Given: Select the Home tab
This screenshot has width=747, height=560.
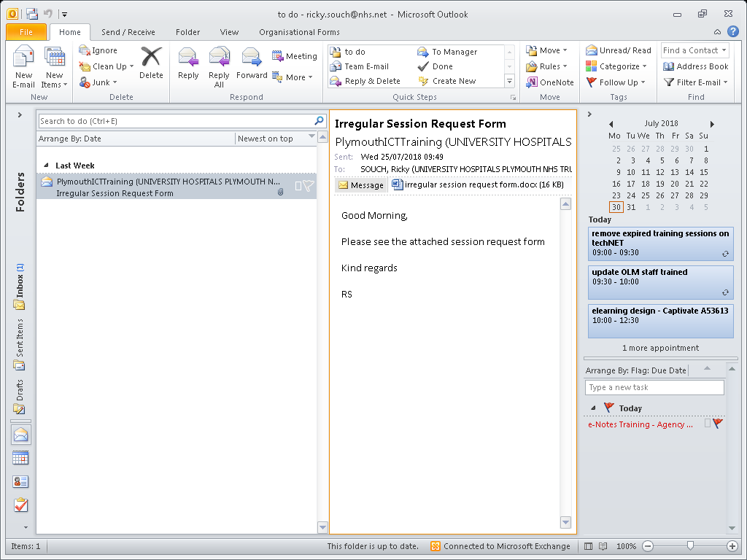Looking at the screenshot, I should coord(69,32).
